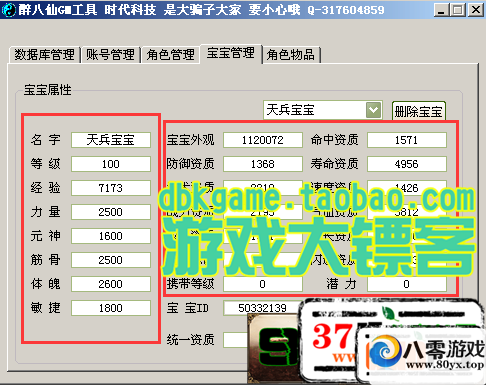486x385 pixels.
Task: Click the 携带等级 label
Action: click(x=191, y=284)
